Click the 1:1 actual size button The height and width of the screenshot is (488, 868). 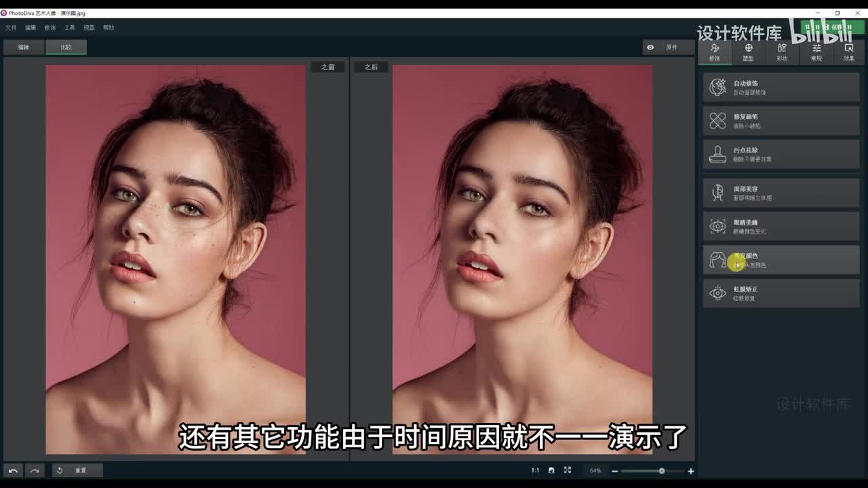(x=535, y=470)
